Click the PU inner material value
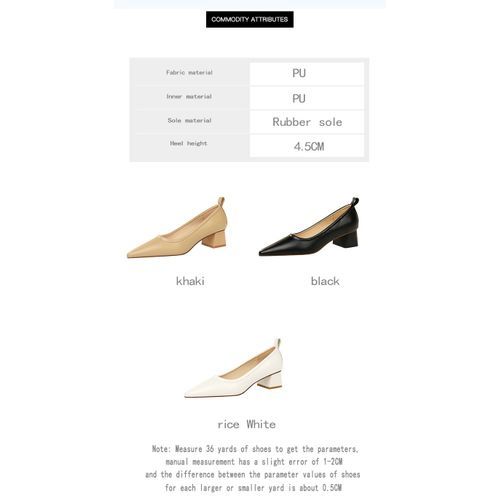This screenshot has width=500, height=500. click(x=299, y=98)
